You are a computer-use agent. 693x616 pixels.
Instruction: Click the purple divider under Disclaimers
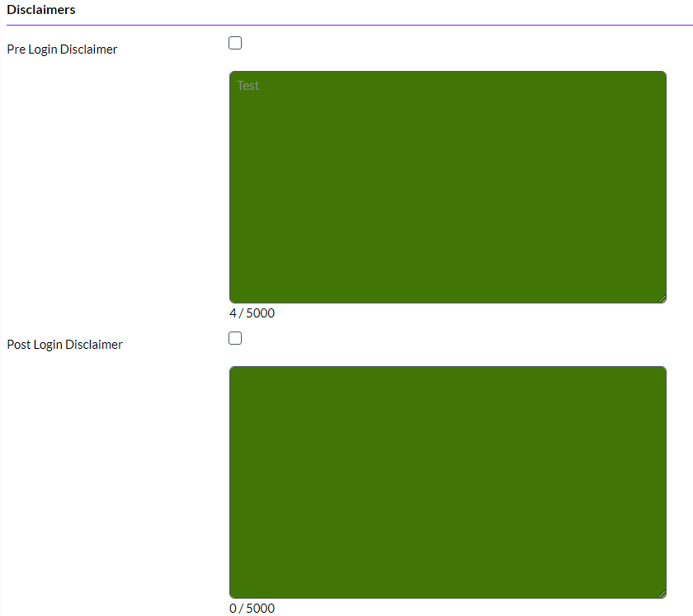[x=346, y=22]
